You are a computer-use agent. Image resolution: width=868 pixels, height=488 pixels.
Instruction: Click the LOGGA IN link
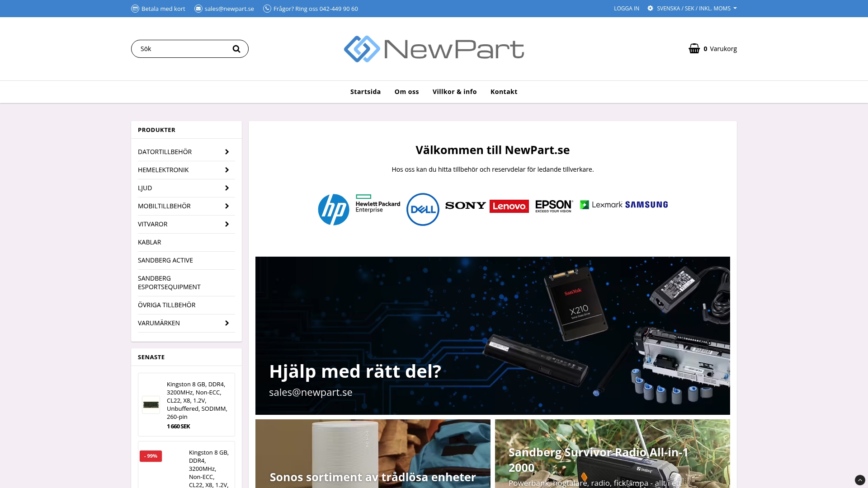point(626,8)
